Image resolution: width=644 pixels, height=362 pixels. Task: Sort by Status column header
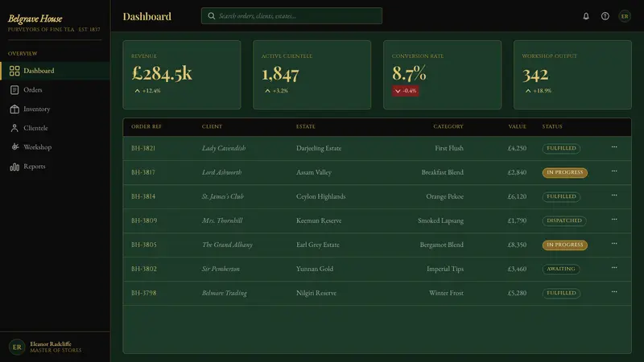point(552,126)
